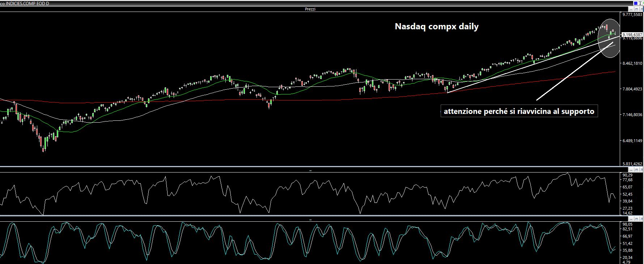Select the 'attenzione perché si riavvicina al supporto' note
This screenshot has height=264, width=644.
click(519, 111)
